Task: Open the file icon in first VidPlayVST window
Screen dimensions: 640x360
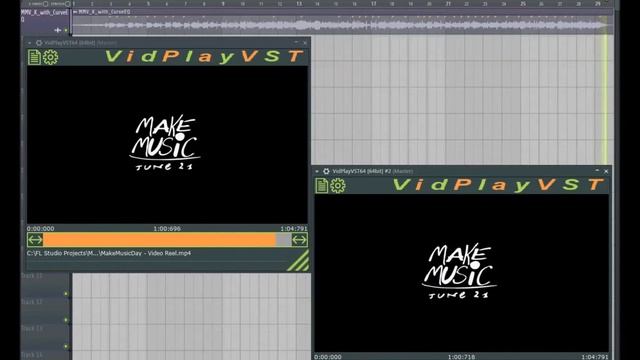Action: (34, 57)
